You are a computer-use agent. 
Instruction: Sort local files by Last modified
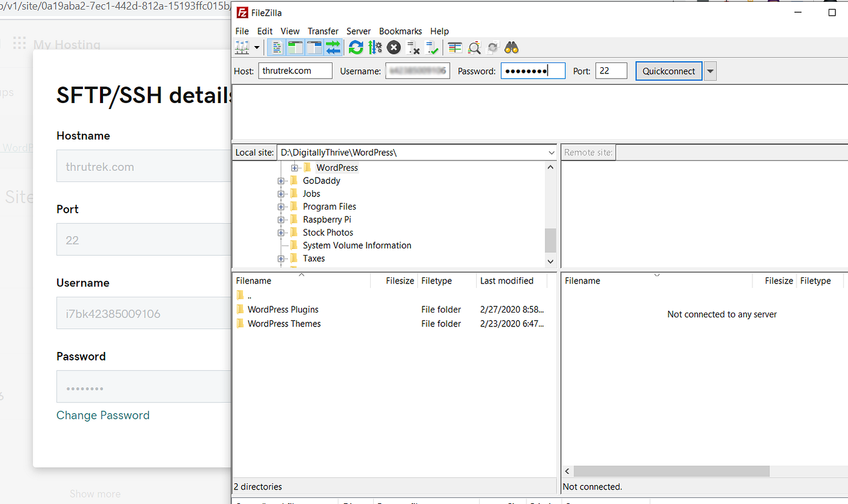tap(512, 280)
